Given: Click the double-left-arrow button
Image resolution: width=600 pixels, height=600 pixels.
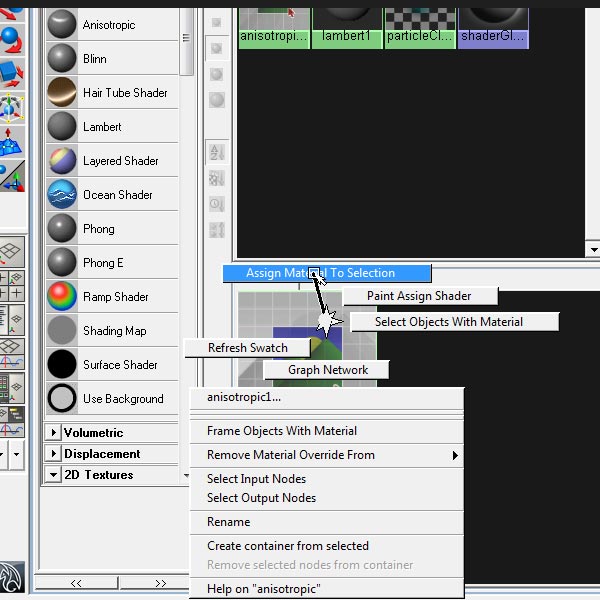Looking at the screenshot, I should 76,584.
